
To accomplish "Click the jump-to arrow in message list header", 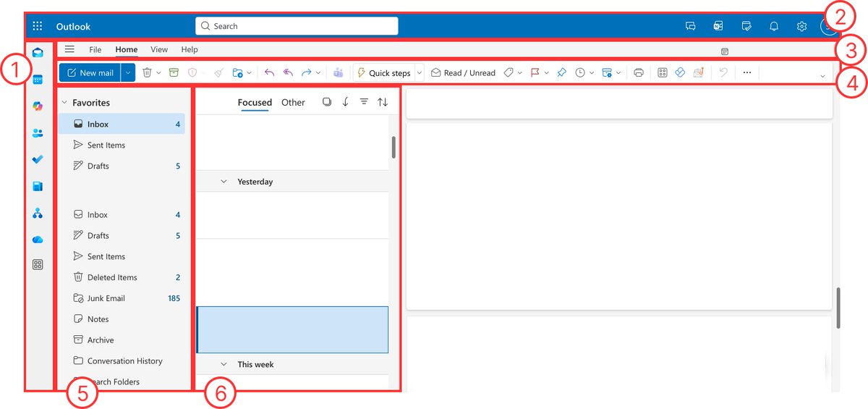I will (345, 102).
